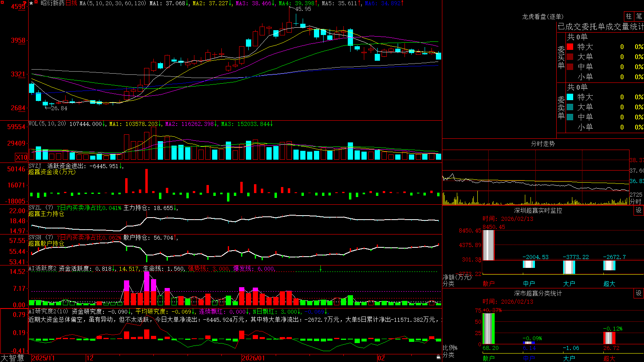Click the 12 month marker on the date axis
This screenshot has width=644, height=362.
[90, 358]
